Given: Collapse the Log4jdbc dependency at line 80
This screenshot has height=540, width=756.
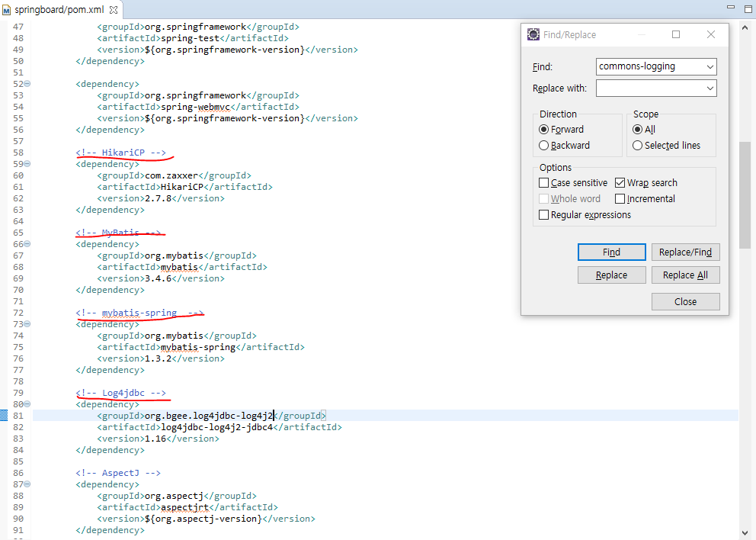Looking at the screenshot, I should point(27,404).
